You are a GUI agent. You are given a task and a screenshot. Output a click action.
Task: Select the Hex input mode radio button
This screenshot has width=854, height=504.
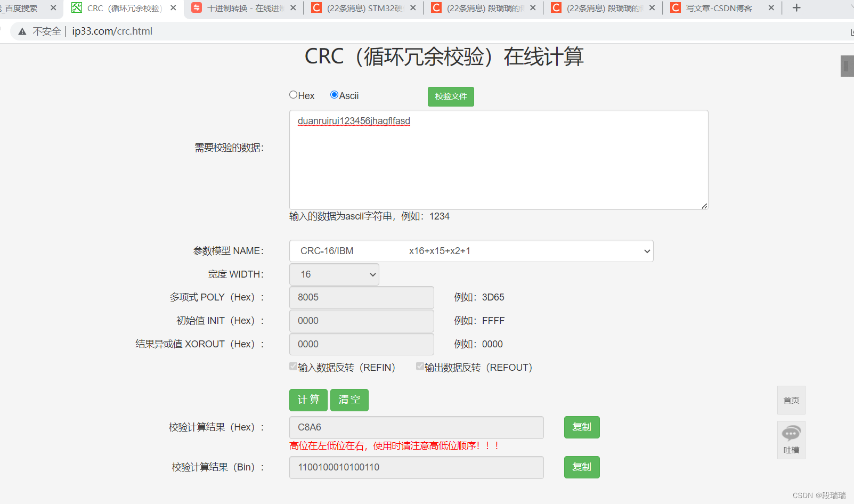tap(293, 94)
